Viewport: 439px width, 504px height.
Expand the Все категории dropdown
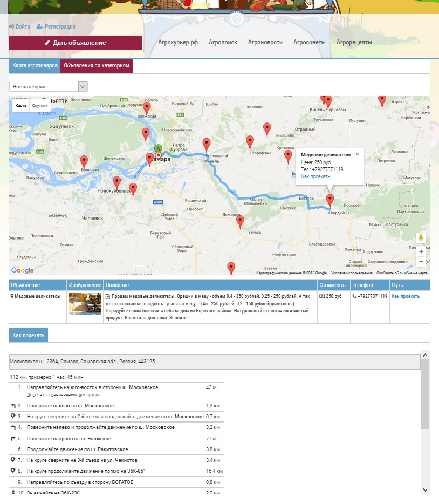(48, 86)
